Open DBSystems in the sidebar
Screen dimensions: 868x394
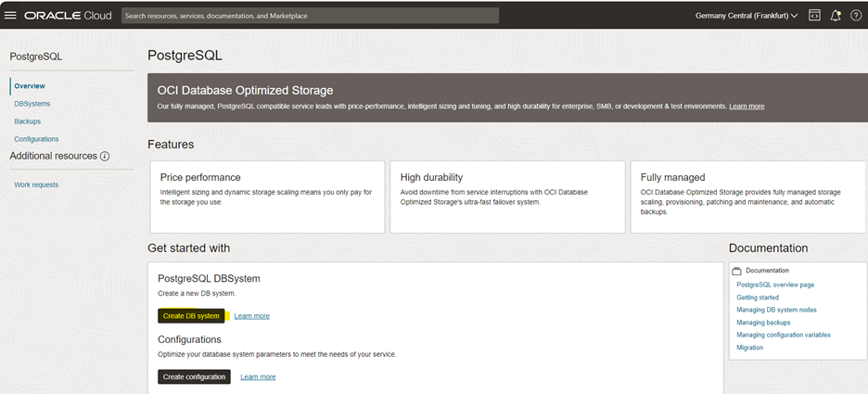tap(32, 104)
